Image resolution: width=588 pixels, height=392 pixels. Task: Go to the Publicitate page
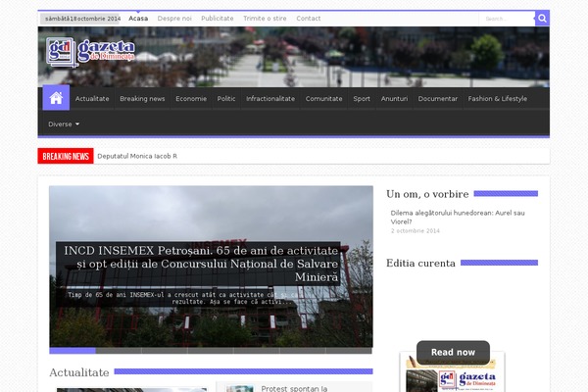(218, 19)
